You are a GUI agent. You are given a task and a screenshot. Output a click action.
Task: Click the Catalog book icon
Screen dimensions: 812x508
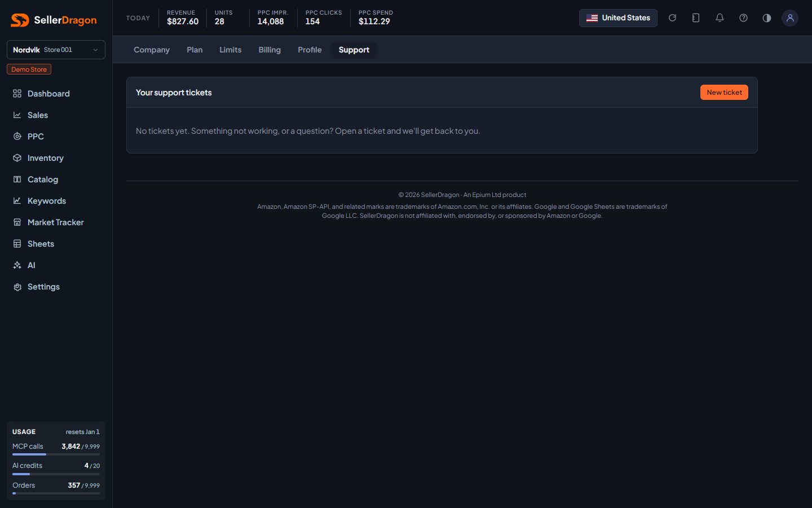(x=17, y=179)
